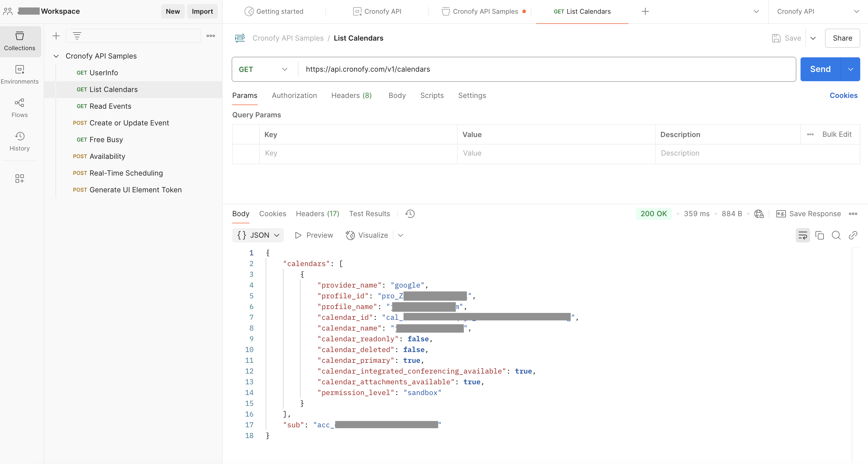Search within the response body
Screen dimensions: 868x464
(x=836, y=235)
